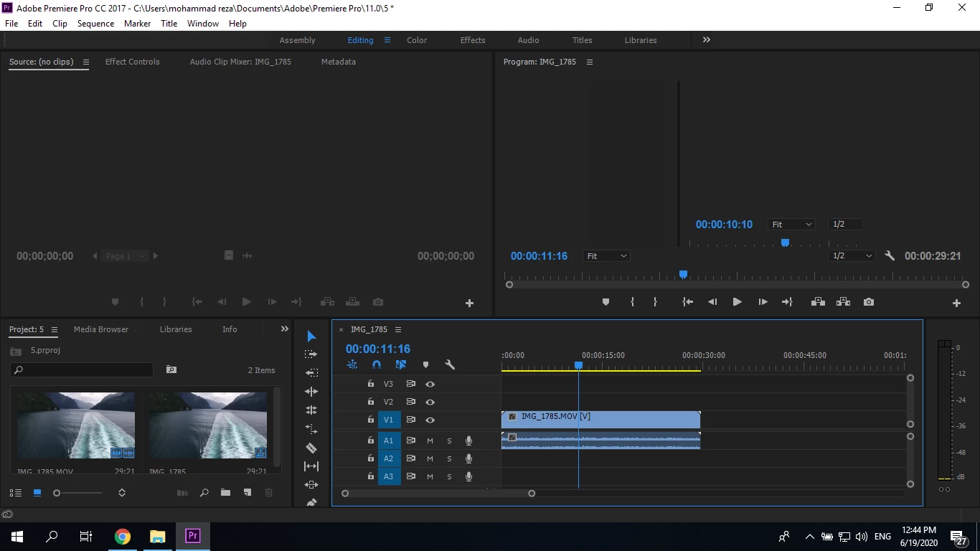Select the Razor tool
The width and height of the screenshot is (980, 551).
click(x=311, y=448)
